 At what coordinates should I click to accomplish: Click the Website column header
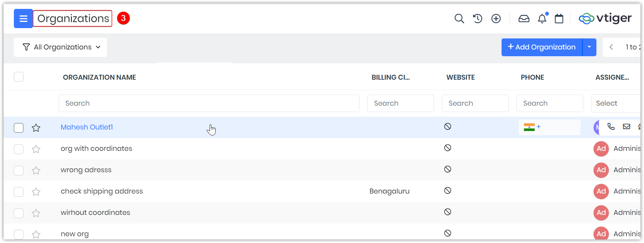point(460,78)
